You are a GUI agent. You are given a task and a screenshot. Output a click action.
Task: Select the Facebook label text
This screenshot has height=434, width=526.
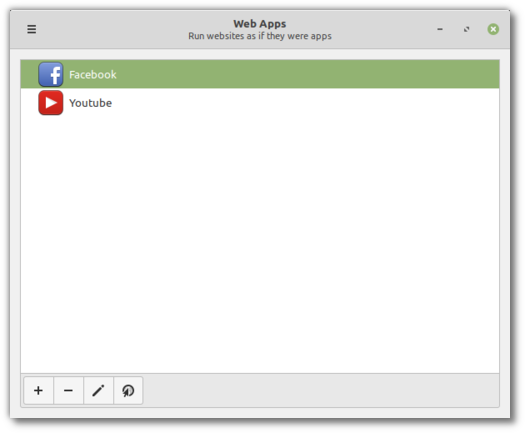point(93,74)
